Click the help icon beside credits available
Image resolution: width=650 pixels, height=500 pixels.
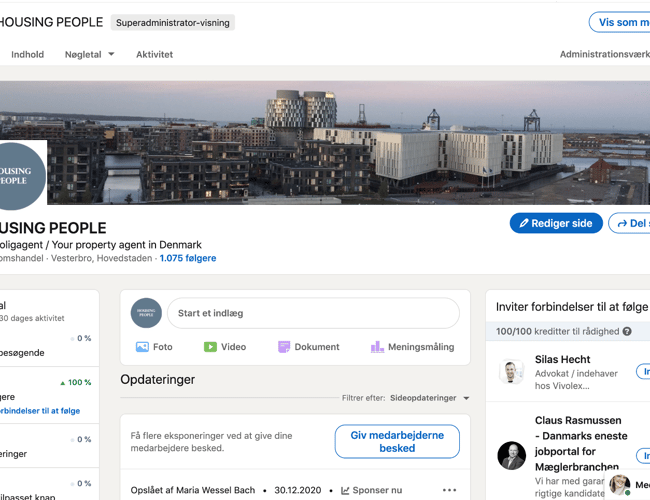click(627, 331)
